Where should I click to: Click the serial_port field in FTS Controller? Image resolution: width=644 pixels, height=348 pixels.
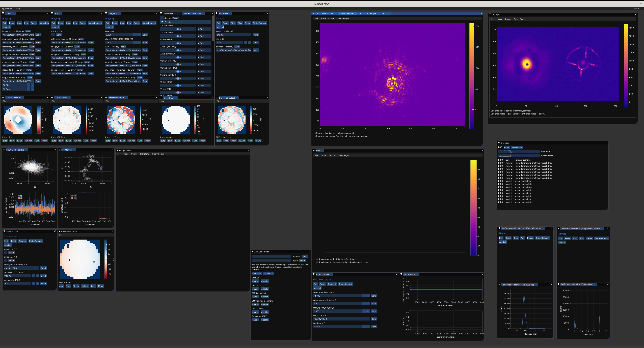pos(341,319)
